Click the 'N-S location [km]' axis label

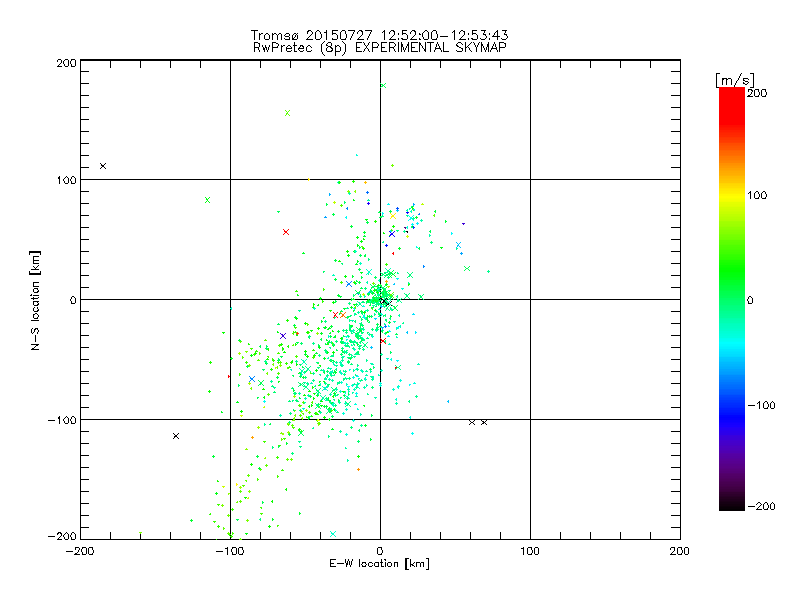(35, 300)
